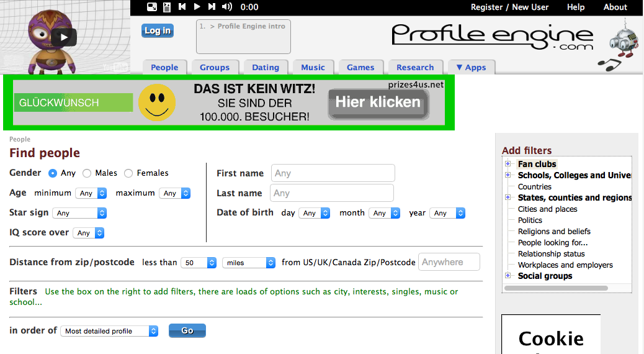Skip to previous track in player bar
Image resolution: width=644 pixels, height=354 pixels.
coord(182,7)
